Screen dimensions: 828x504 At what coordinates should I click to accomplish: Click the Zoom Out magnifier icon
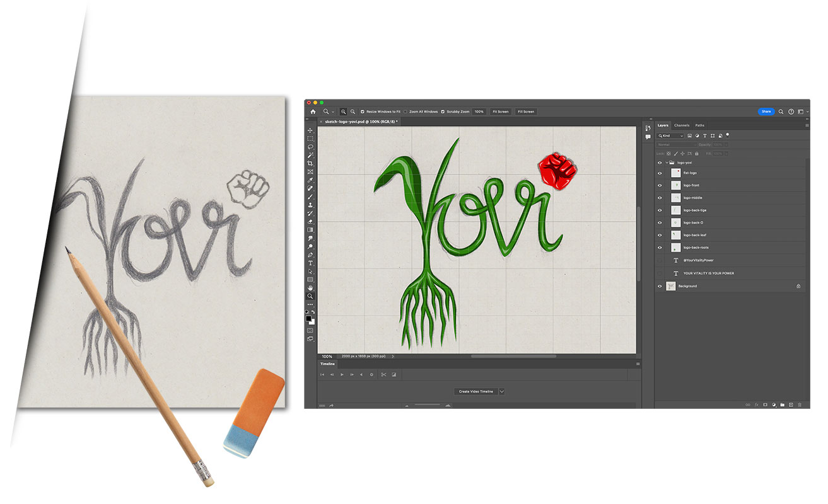point(353,112)
